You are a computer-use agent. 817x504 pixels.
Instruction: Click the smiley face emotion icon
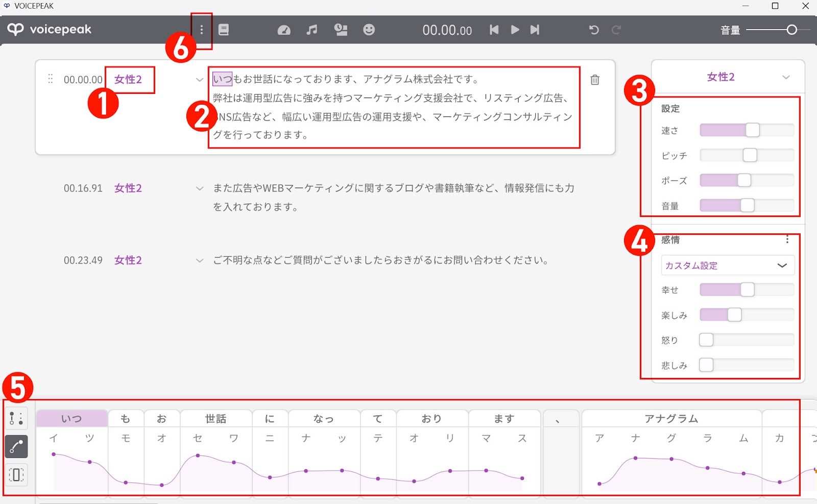[x=369, y=30]
